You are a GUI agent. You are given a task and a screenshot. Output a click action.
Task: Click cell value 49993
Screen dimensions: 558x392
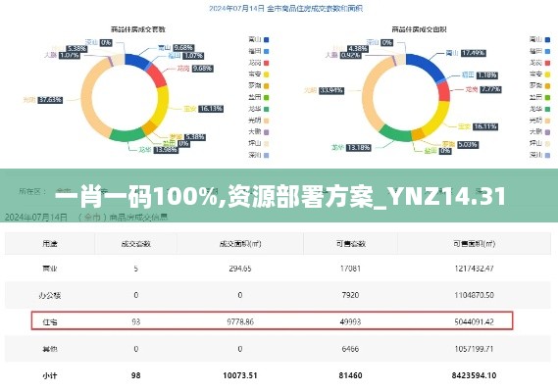coord(350,321)
